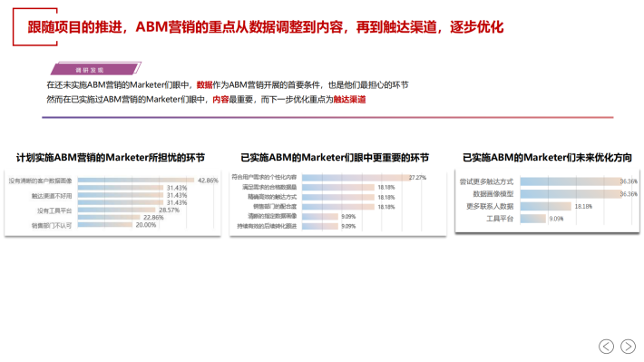Click the 持续有效的后续转化跟进 bar

tap(320, 226)
